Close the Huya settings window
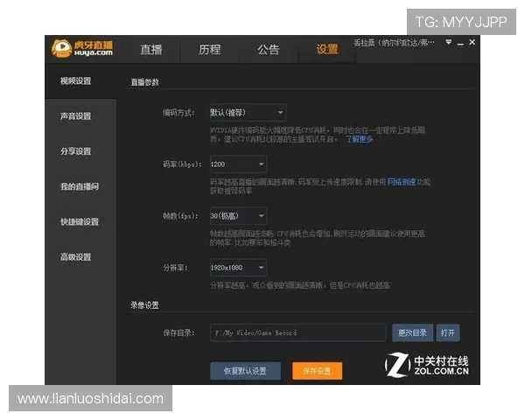Image resolution: width=525 pixels, height=420 pixels. pyautogui.click(x=472, y=42)
